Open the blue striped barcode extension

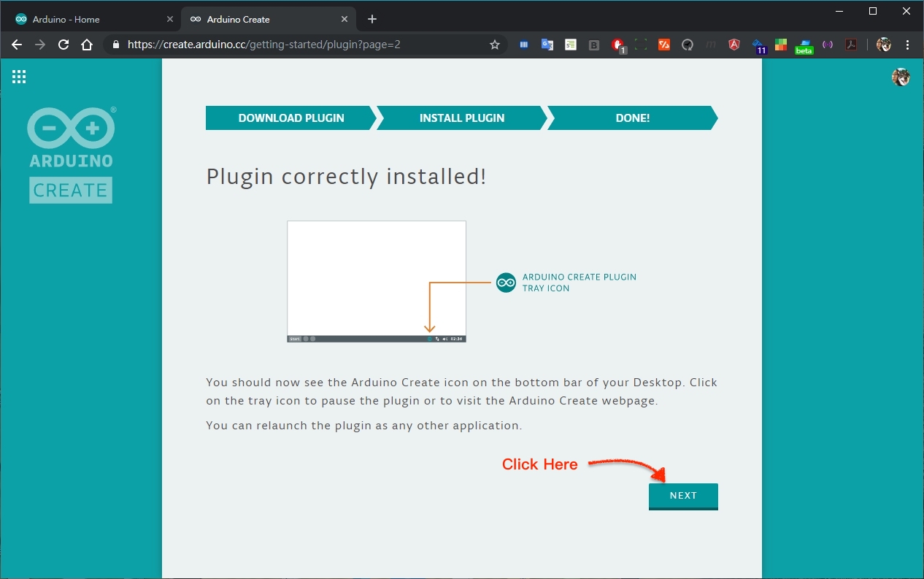[x=524, y=45]
